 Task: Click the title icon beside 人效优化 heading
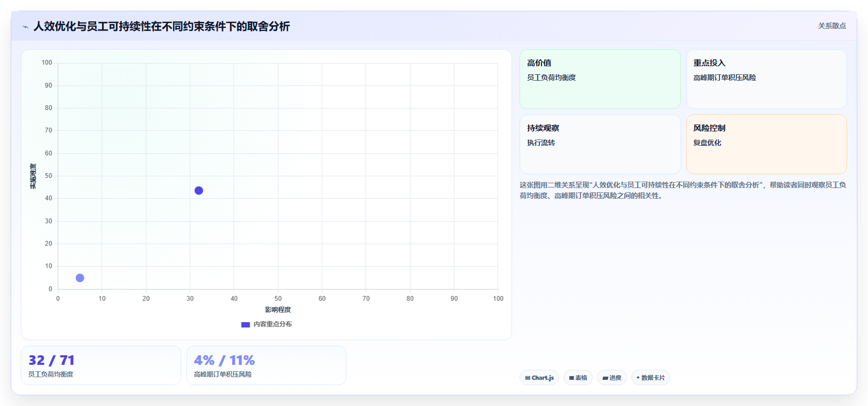pyautogui.click(x=25, y=27)
